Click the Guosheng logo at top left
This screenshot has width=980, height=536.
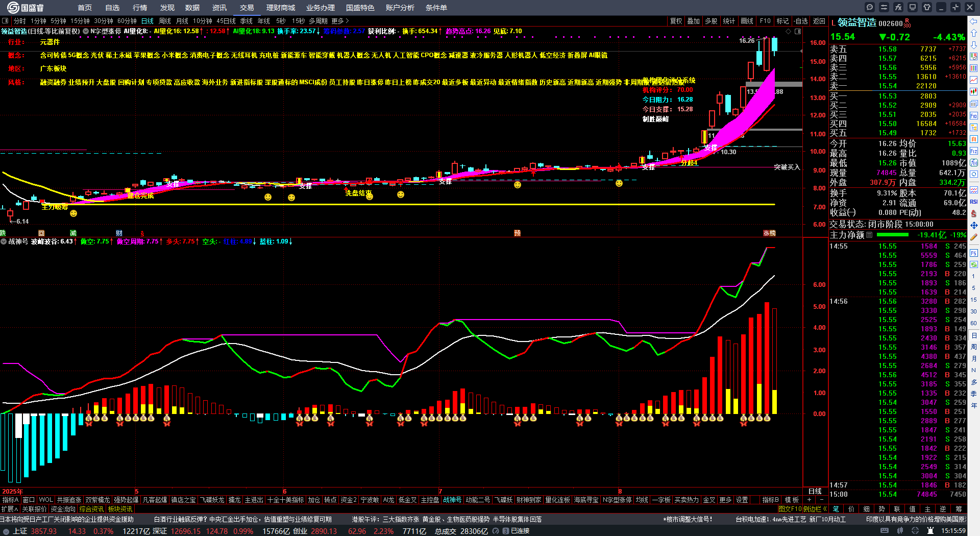pyautogui.click(x=25, y=7)
